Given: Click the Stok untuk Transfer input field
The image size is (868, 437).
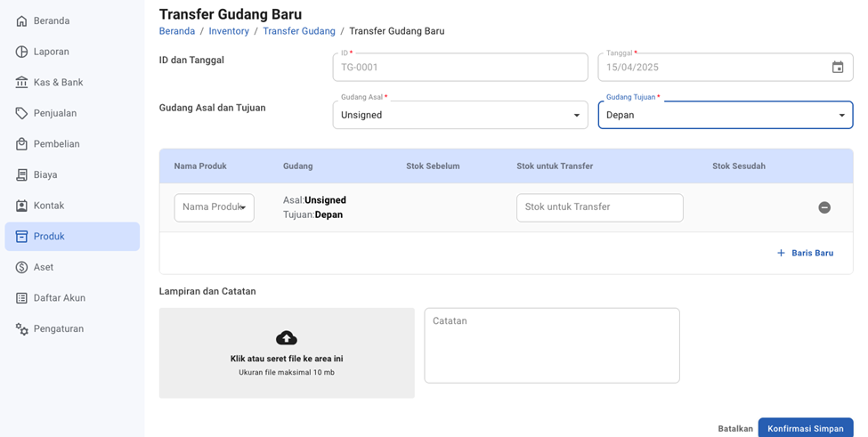Looking at the screenshot, I should tap(599, 207).
